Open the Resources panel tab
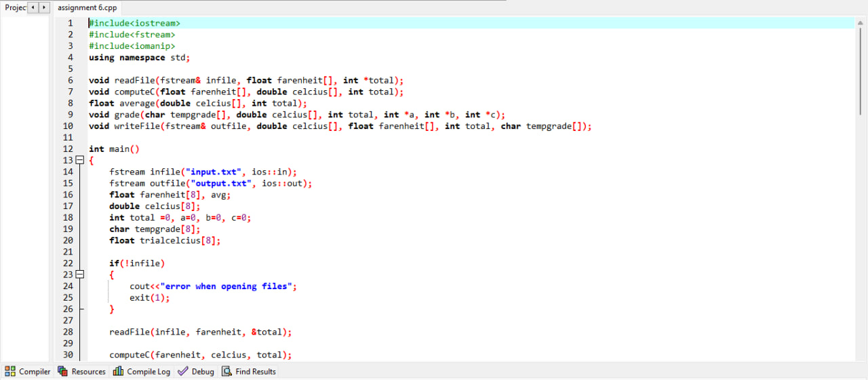This screenshot has height=380, width=868. (x=88, y=371)
